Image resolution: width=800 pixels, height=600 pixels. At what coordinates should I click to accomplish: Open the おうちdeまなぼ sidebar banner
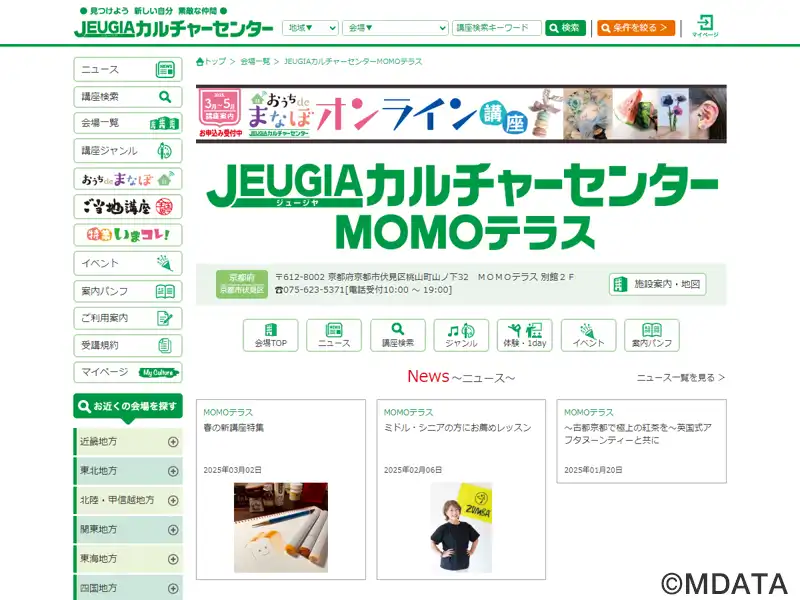pyautogui.click(x=128, y=179)
